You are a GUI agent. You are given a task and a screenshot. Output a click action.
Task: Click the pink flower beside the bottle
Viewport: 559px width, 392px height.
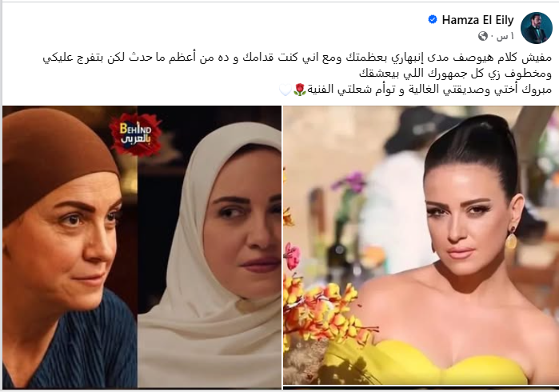293,256
